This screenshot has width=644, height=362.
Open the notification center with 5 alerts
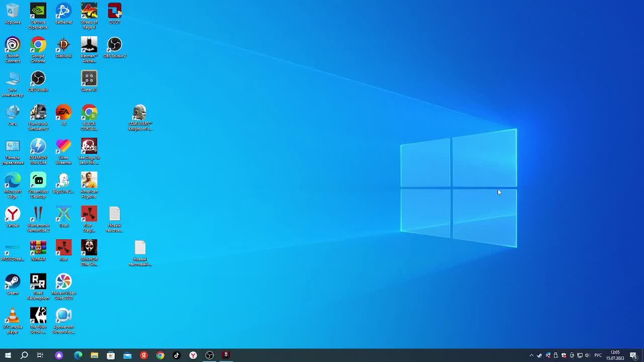click(x=633, y=355)
